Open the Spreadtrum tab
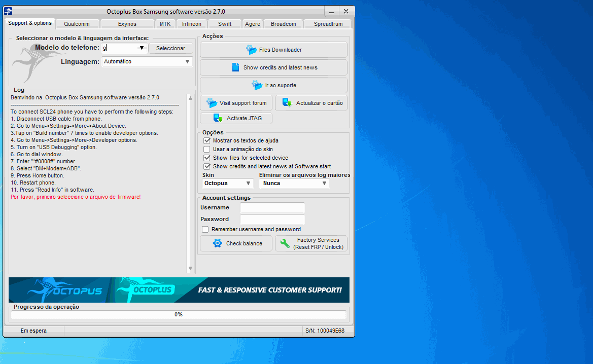Screen dimensions: 593x364 (x=328, y=24)
